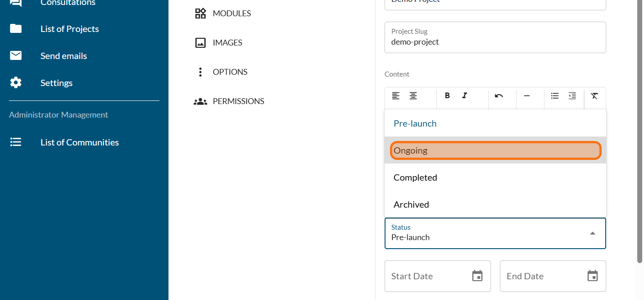Align text left in content editor

(x=395, y=95)
